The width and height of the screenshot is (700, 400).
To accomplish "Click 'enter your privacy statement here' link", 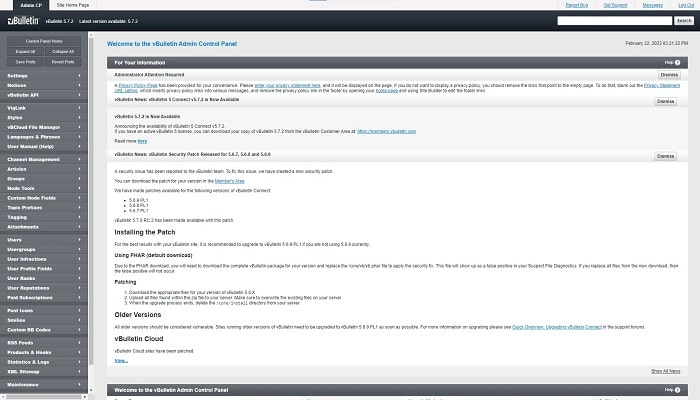I will (x=288, y=85).
